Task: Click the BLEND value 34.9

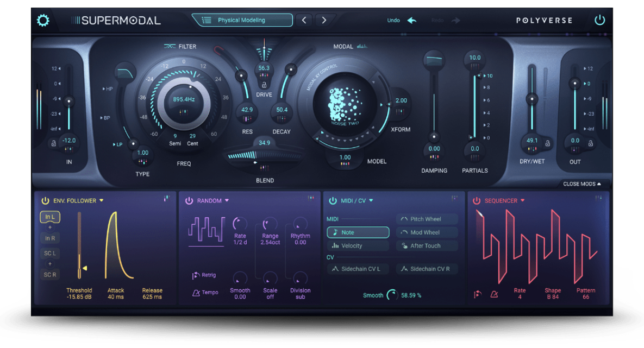Action: pos(264,143)
